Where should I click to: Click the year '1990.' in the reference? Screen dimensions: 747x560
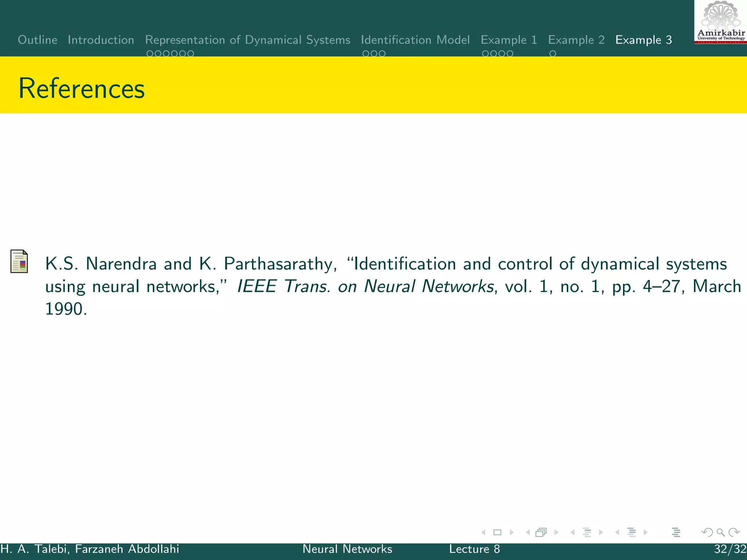(x=66, y=309)
